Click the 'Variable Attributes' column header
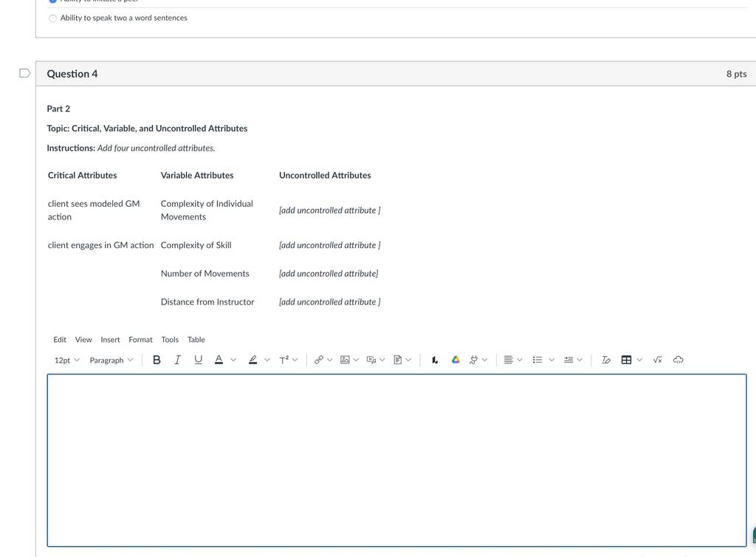The width and height of the screenshot is (756, 557). 196,176
